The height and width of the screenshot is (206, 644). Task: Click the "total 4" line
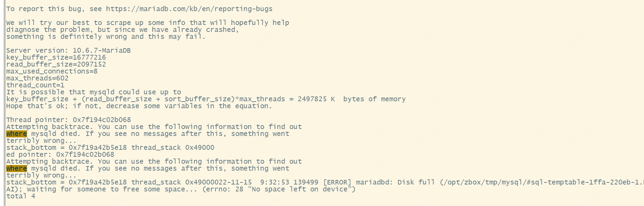pos(20,196)
